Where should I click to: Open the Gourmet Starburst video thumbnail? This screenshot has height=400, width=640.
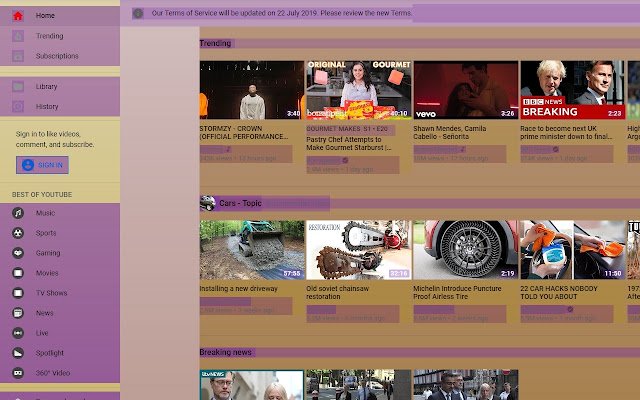pyautogui.click(x=359, y=90)
